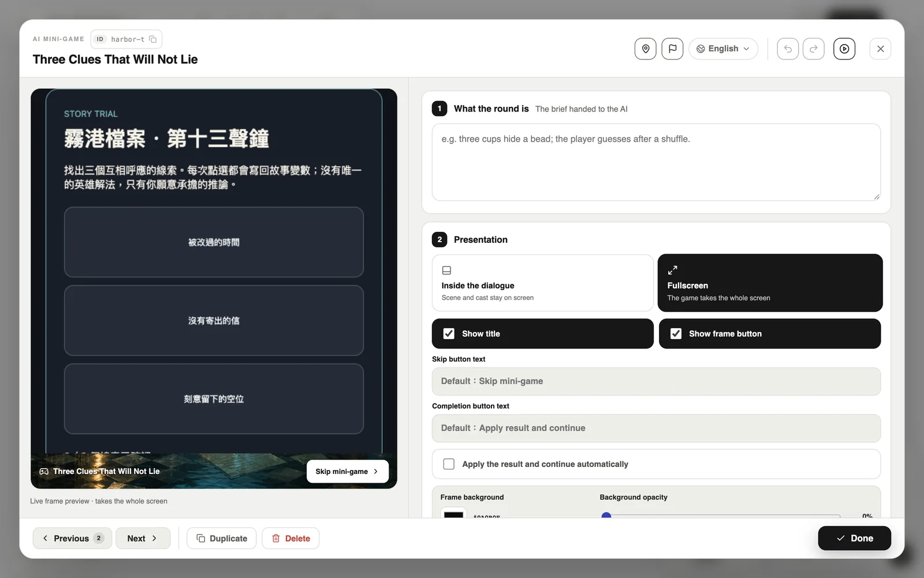
Task: Open the English language dropdown
Action: [723, 49]
